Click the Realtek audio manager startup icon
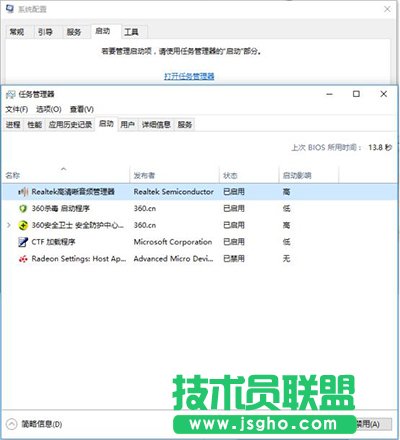Screen dimensions: 400x440 23,192
